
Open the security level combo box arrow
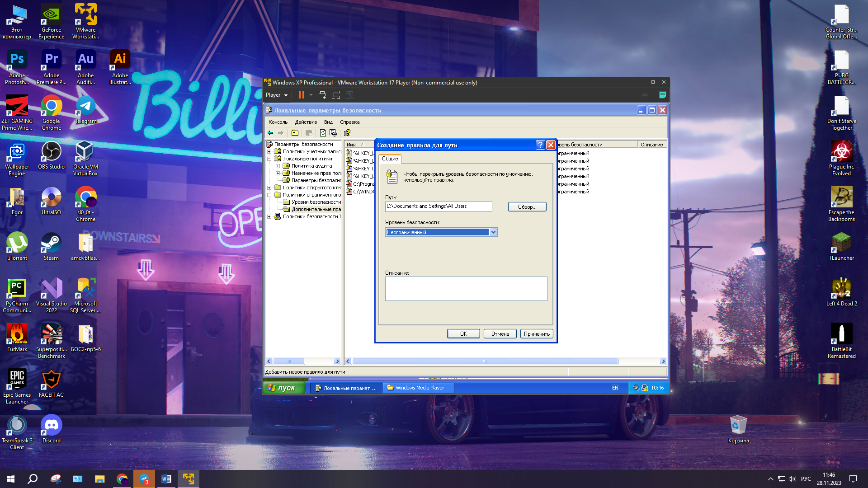(493, 232)
